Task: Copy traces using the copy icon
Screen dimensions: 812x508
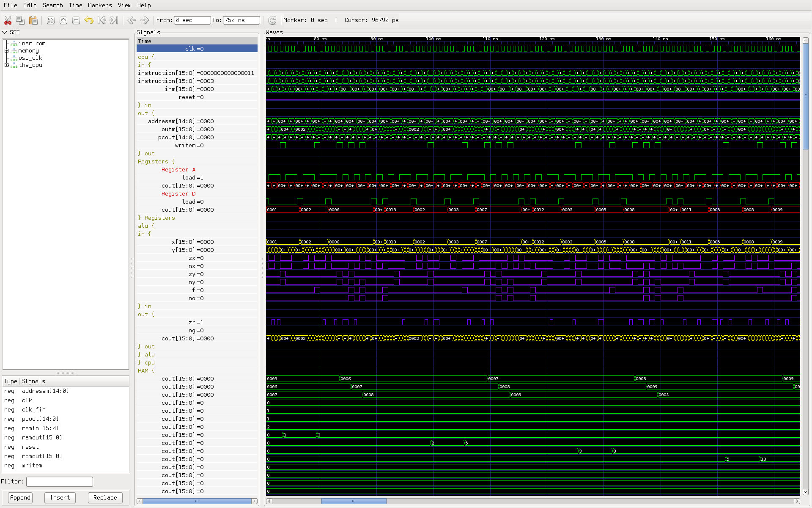Action: [20, 20]
